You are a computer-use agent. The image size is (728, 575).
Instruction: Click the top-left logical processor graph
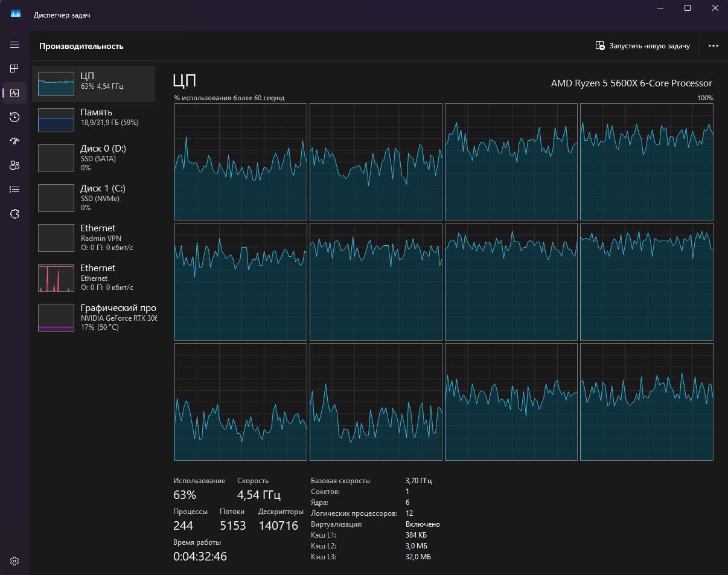(x=241, y=162)
